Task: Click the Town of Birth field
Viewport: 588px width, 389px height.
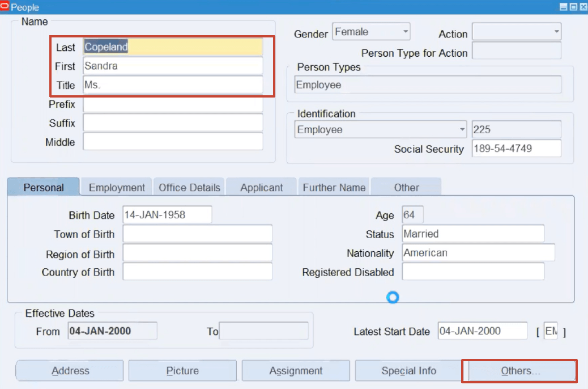Action: point(197,234)
